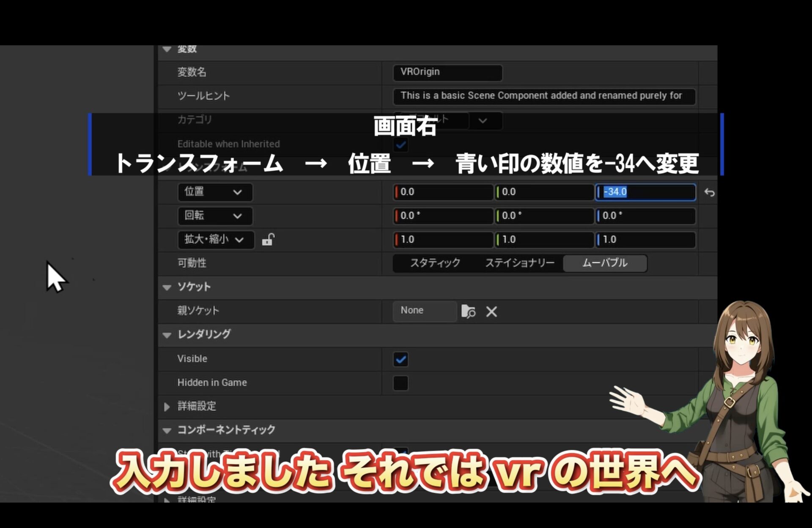Toggle the scale lock icon

tap(268, 240)
